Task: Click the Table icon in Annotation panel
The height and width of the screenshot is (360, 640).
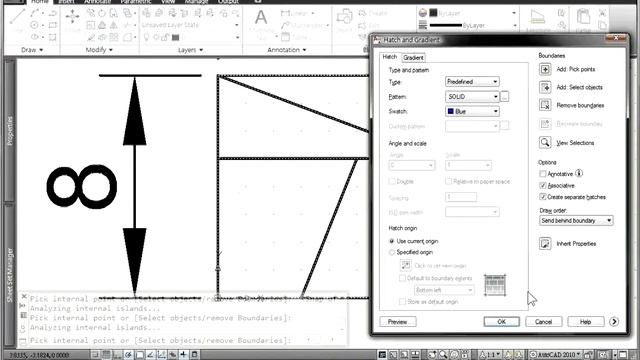Action: pos(285,37)
